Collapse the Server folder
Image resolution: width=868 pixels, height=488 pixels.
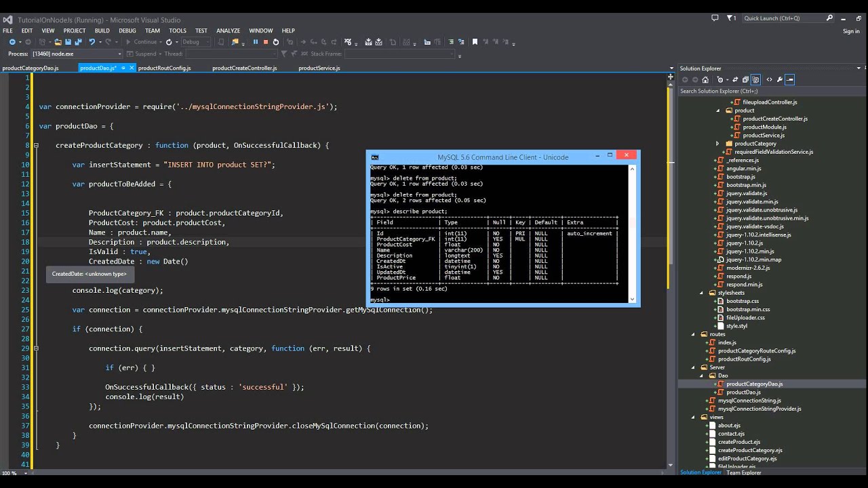click(694, 367)
